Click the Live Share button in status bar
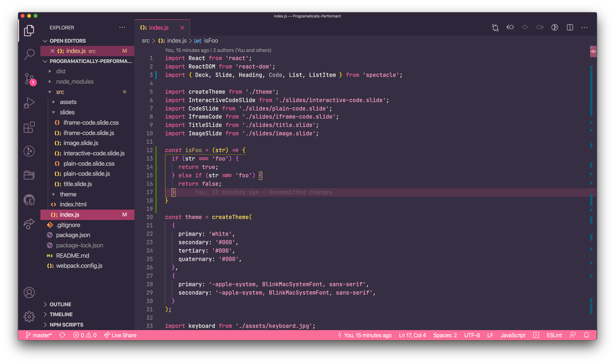 (120, 335)
